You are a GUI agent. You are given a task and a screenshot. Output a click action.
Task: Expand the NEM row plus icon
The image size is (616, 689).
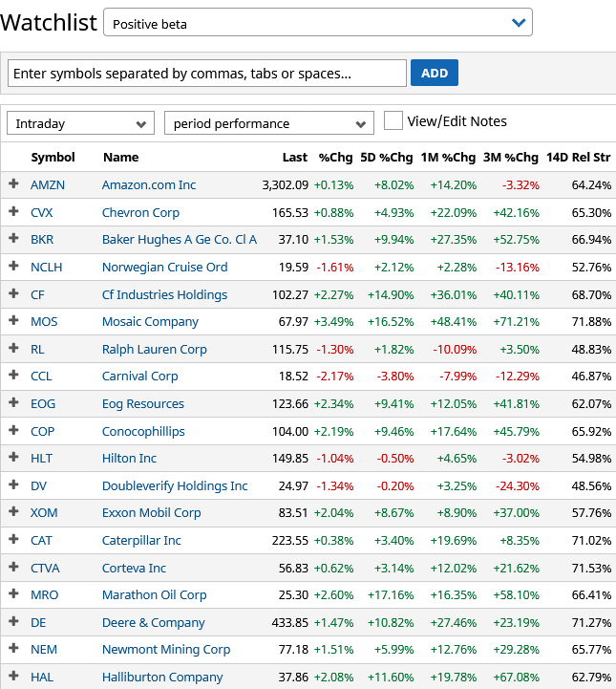click(13, 648)
